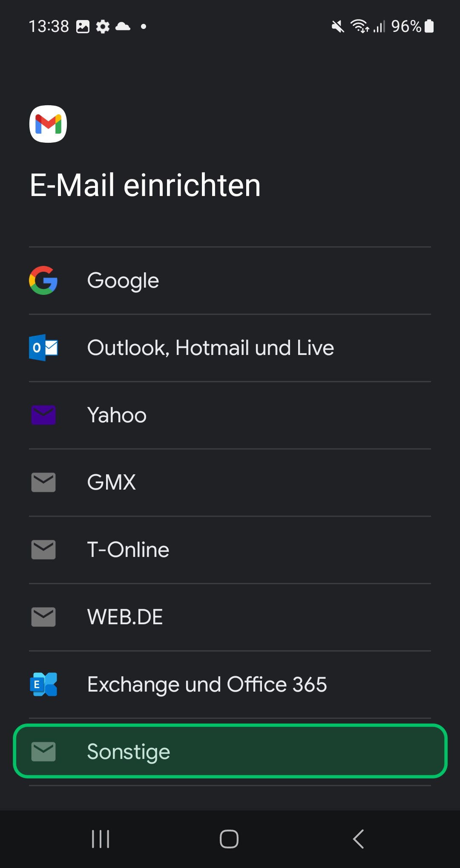The height and width of the screenshot is (868, 460).
Task: Tap the back arrow in navigation bar
Action: point(358,839)
